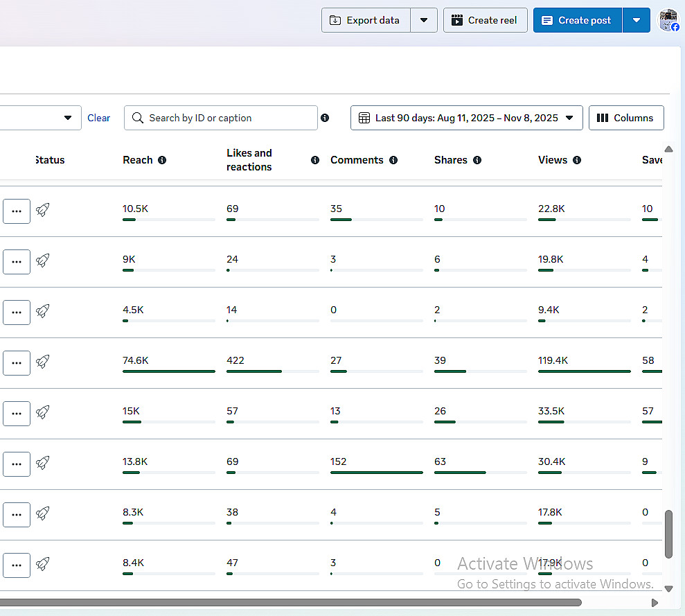Open the profile avatar menu

pyautogui.click(x=668, y=20)
